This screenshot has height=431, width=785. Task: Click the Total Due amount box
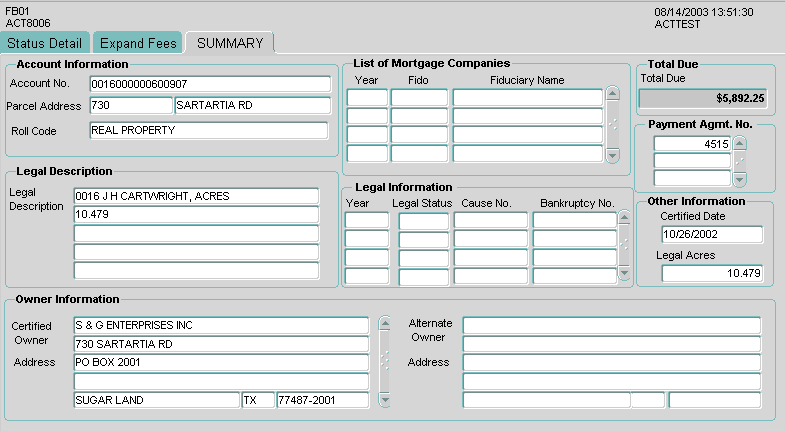pyautogui.click(x=703, y=98)
